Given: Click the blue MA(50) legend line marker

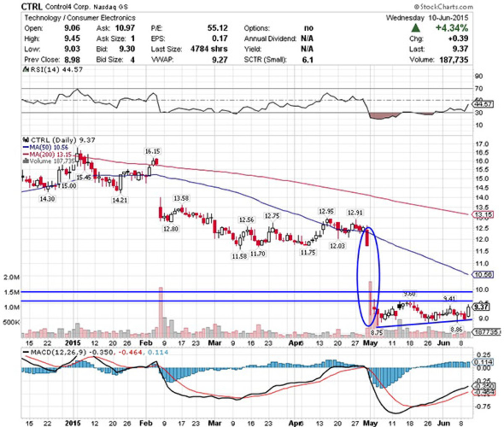Looking at the screenshot, I should click(26, 147).
